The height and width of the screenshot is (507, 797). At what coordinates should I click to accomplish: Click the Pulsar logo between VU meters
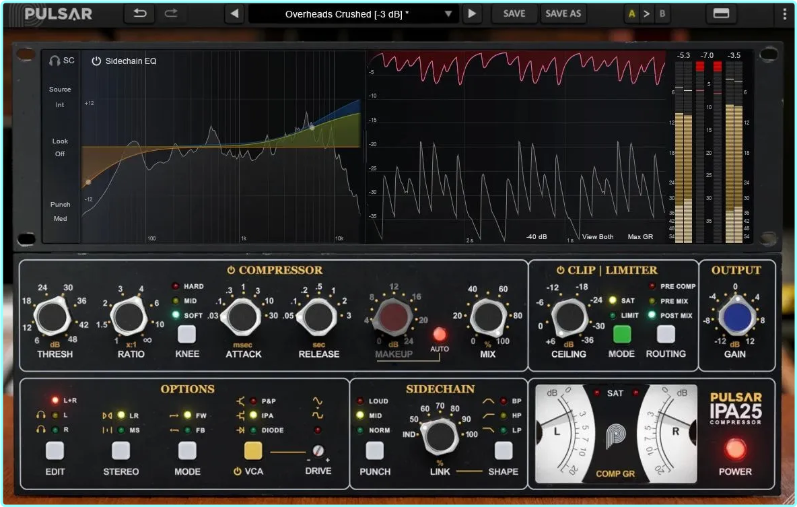tap(616, 435)
